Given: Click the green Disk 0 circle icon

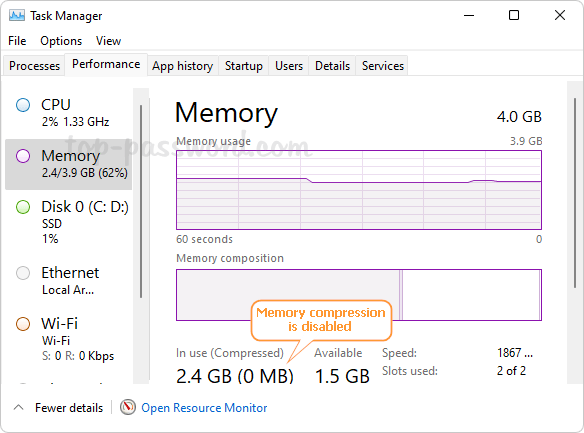Looking at the screenshot, I should click(x=23, y=207).
